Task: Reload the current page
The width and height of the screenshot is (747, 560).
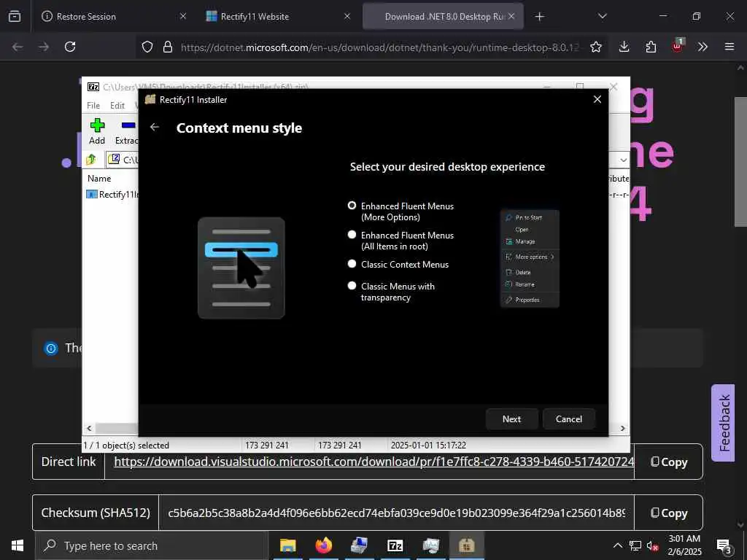Action: (x=70, y=47)
